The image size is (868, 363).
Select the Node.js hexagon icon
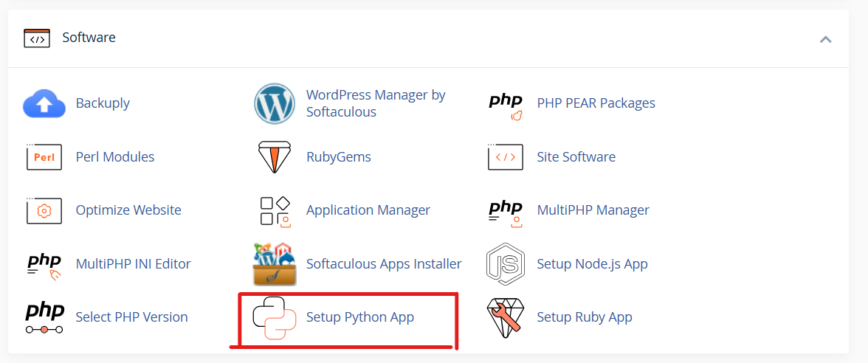click(x=506, y=264)
